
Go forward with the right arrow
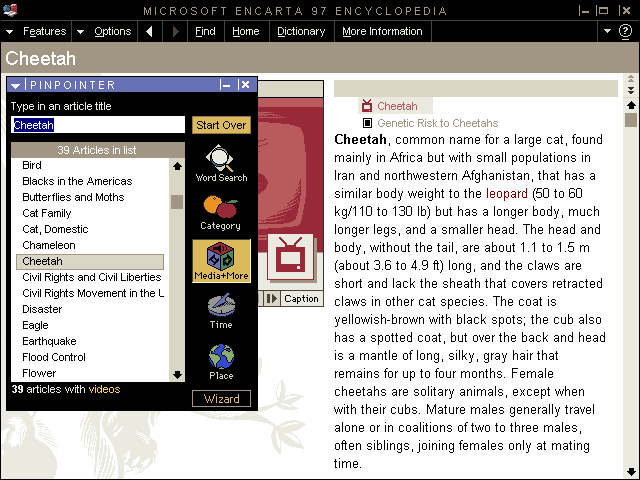175,31
